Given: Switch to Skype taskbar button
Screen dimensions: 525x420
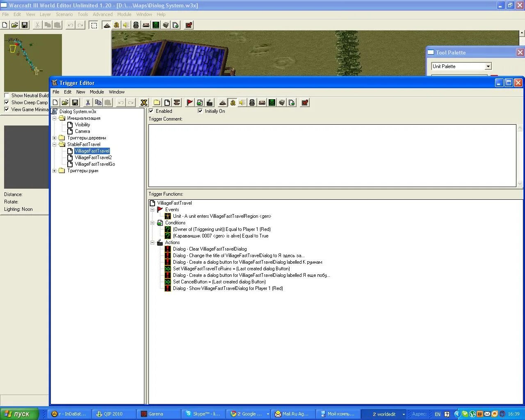Looking at the screenshot, I should [x=204, y=414].
